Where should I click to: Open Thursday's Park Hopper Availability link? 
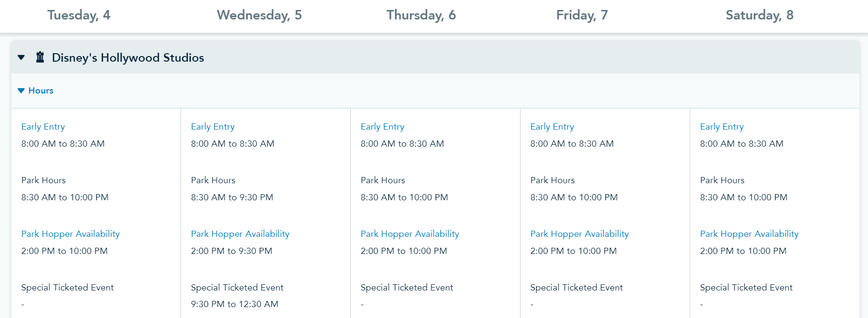[x=410, y=234]
